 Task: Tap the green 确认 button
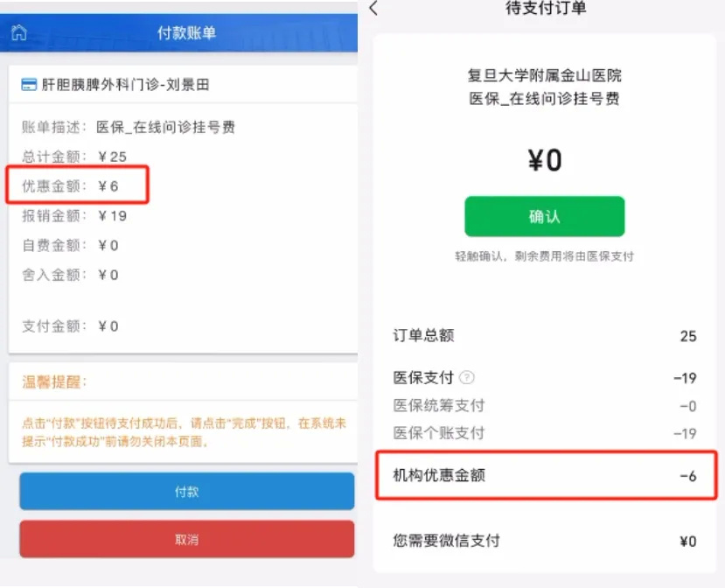pos(544,216)
